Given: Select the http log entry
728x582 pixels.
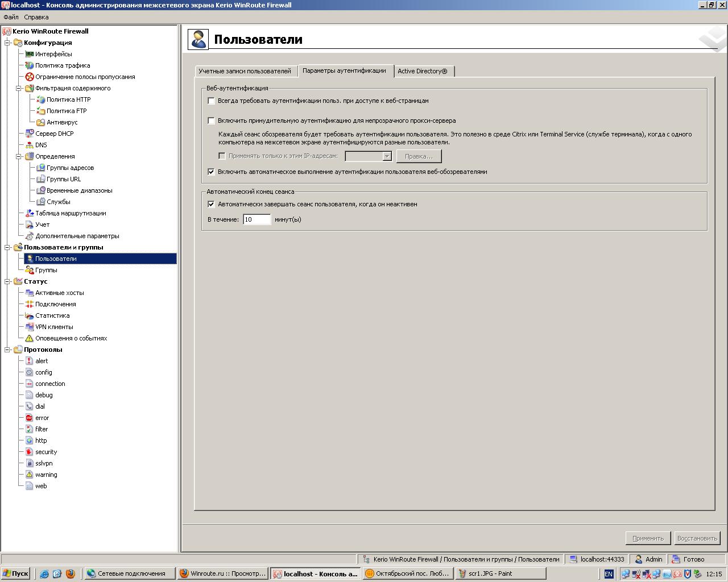Looking at the screenshot, I should 41,440.
